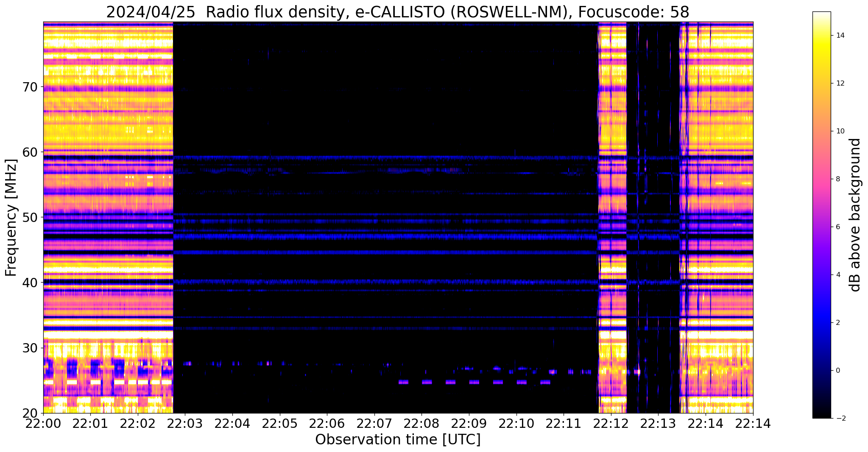Click the 22:02 time tick label
This screenshot has width=868, height=452.
(138, 424)
